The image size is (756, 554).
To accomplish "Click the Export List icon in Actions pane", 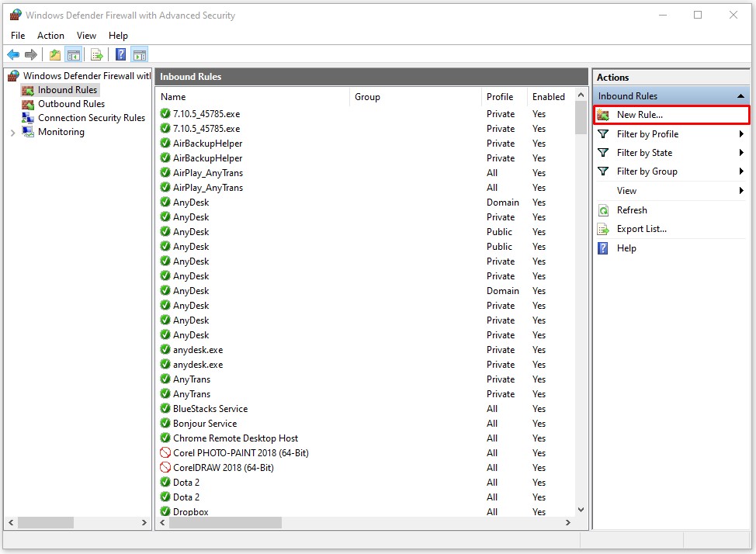I will tap(603, 229).
